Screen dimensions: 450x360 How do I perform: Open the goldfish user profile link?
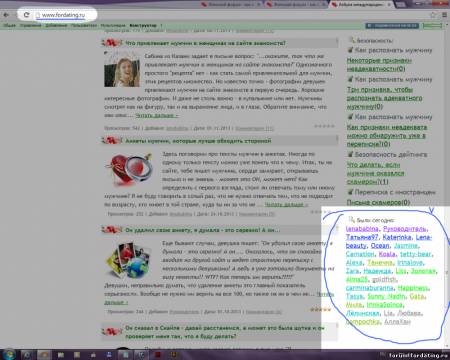pos(384,279)
